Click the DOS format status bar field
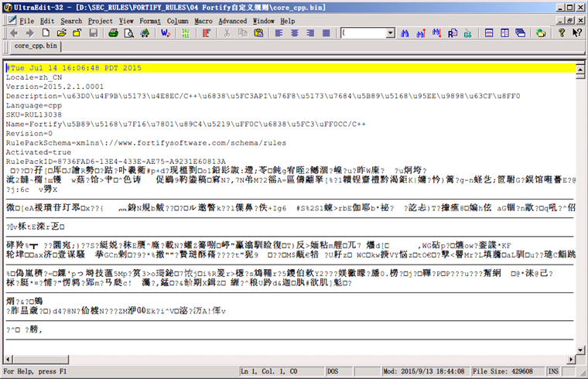Viewport: 588px width, 379px height. tap(339, 371)
